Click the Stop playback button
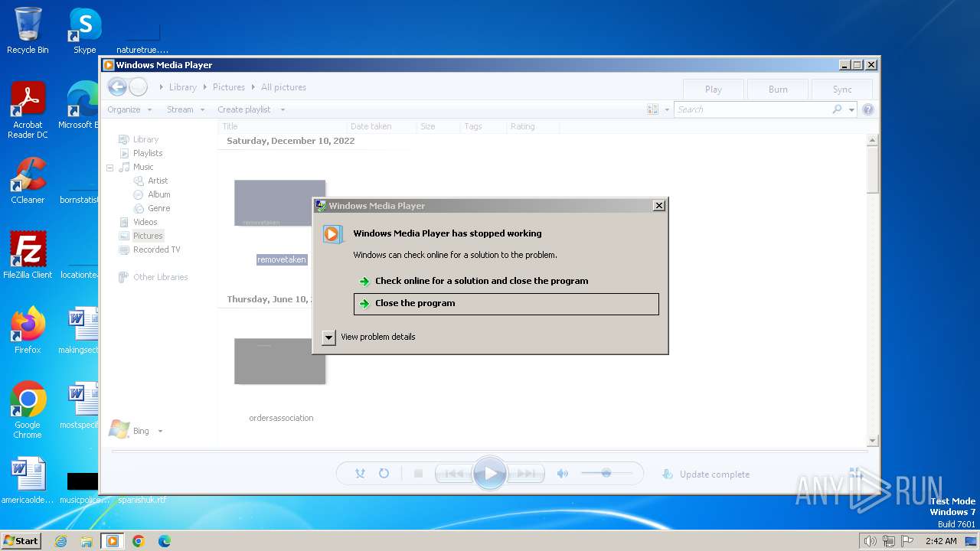The width and height of the screenshot is (980, 551). [418, 474]
